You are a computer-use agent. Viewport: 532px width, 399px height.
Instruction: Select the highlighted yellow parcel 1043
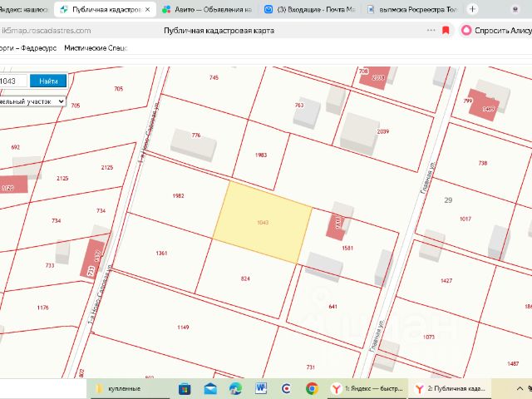point(263,223)
